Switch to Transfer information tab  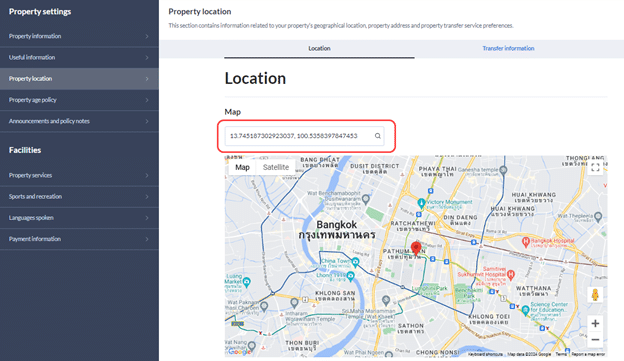[508, 48]
